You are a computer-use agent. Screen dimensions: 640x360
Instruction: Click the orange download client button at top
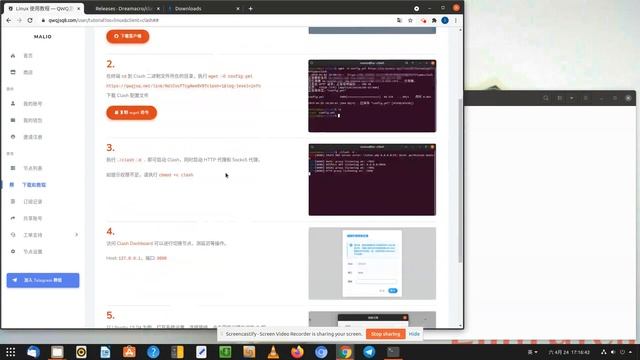pyautogui.click(x=128, y=36)
